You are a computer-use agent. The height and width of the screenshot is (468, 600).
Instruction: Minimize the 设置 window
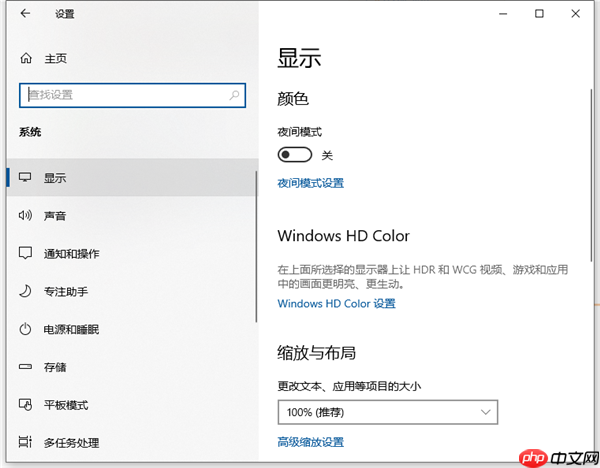(x=503, y=14)
